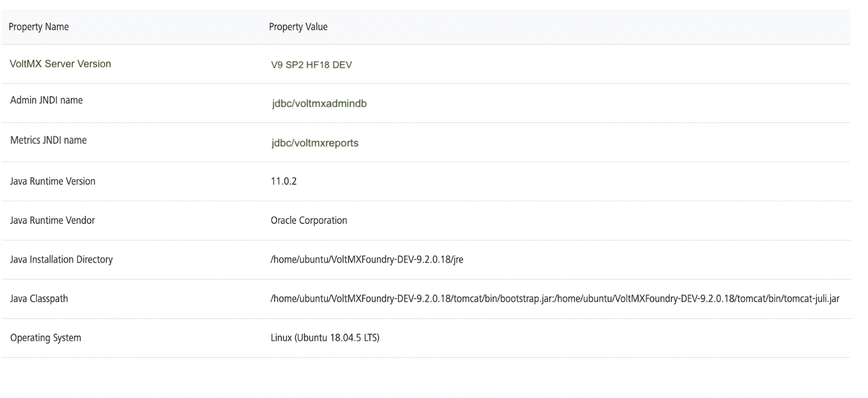Click the Property Name column header
The height and width of the screenshot is (398, 868).
coord(40,27)
